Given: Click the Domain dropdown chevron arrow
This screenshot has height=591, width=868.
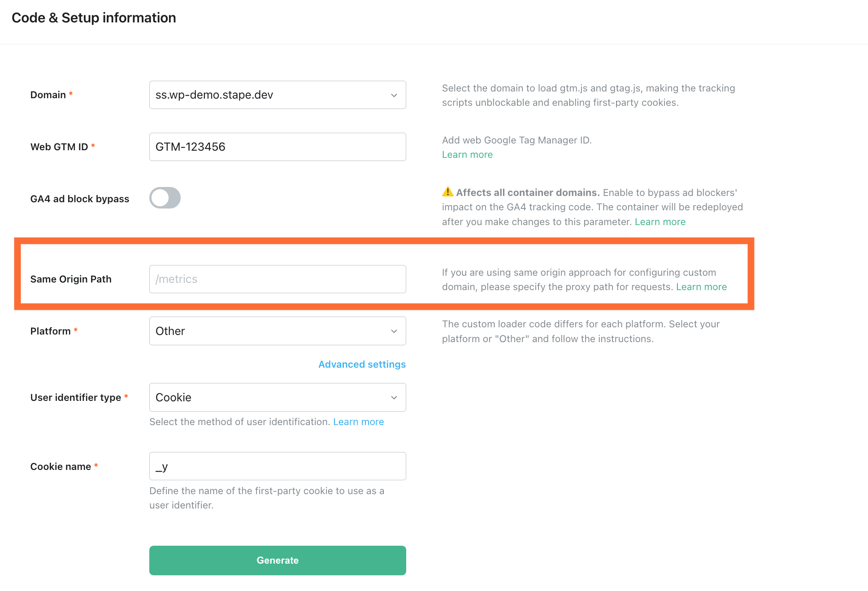Looking at the screenshot, I should [x=394, y=95].
